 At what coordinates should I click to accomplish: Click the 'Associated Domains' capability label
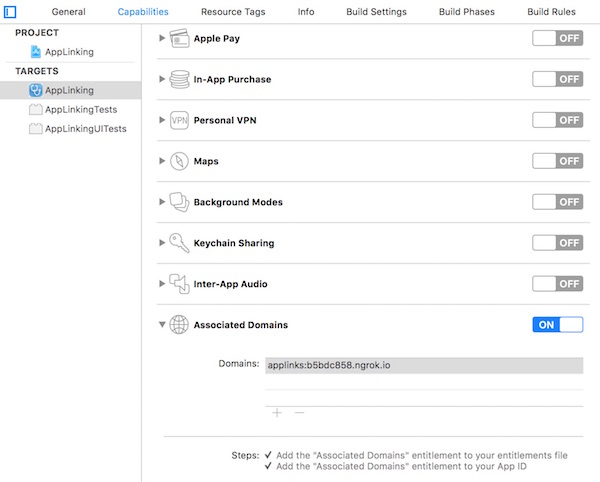tap(241, 325)
